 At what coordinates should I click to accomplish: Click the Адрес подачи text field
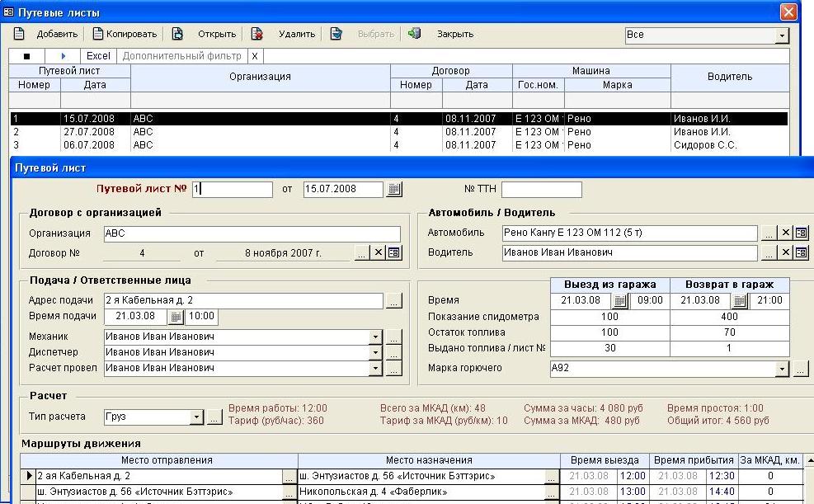[243, 300]
